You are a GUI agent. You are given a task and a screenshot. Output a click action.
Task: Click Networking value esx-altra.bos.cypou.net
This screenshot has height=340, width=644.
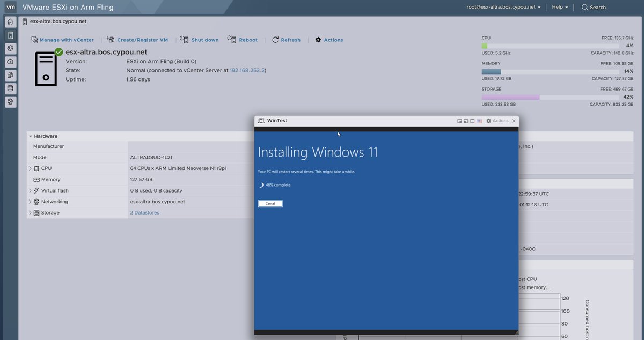tap(157, 202)
